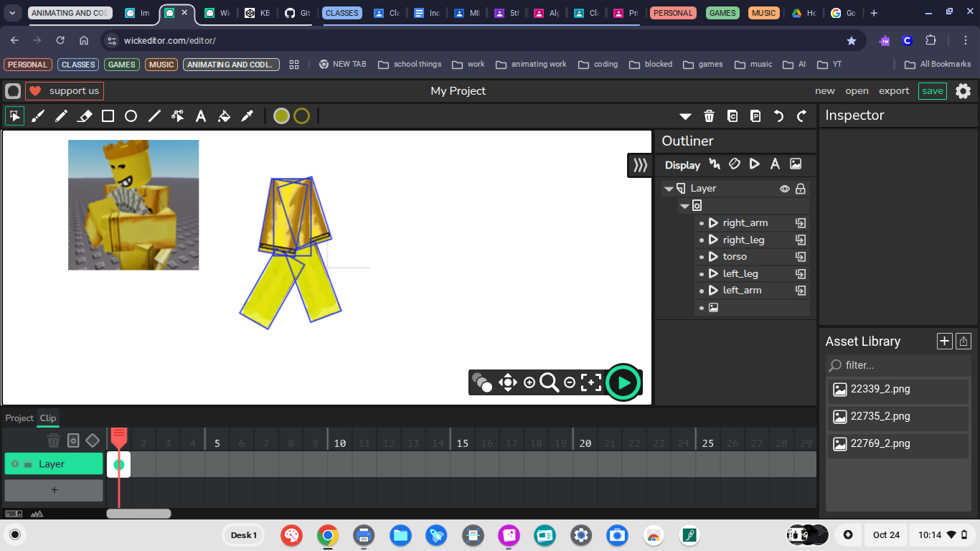
Task: Open the toolbar dropdown arrow menu
Action: (685, 116)
